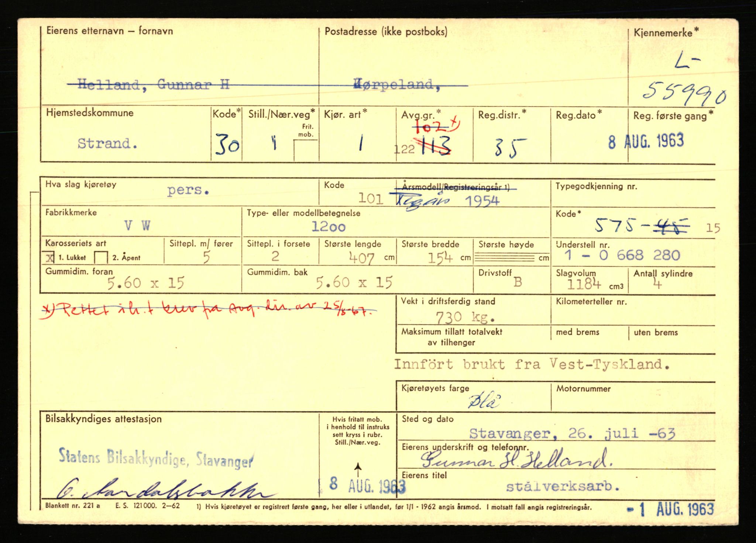The width and height of the screenshot is (756, 543).
Task: Click the model year '1954'
Action: click(482, 201)
